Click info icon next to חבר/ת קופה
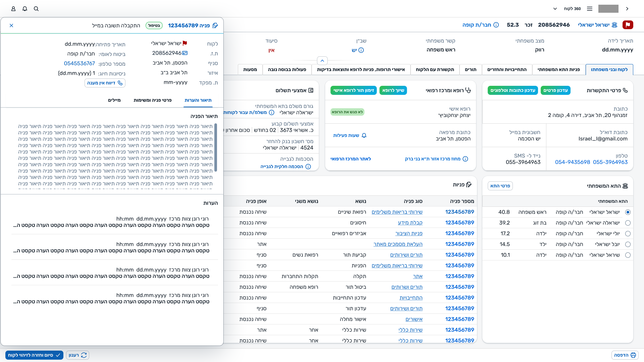Screen dimensions: 644x362 [x=496, y=25]
